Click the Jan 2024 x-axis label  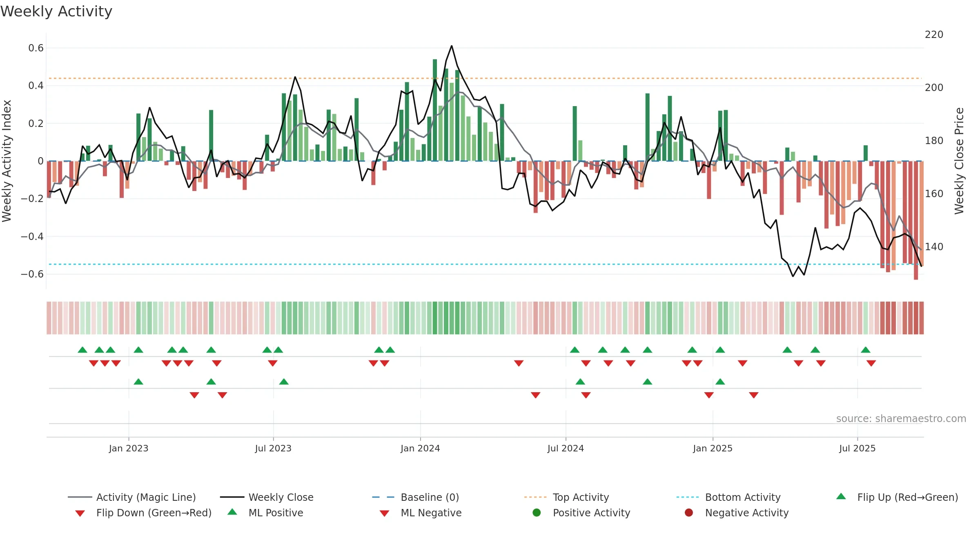420,448
